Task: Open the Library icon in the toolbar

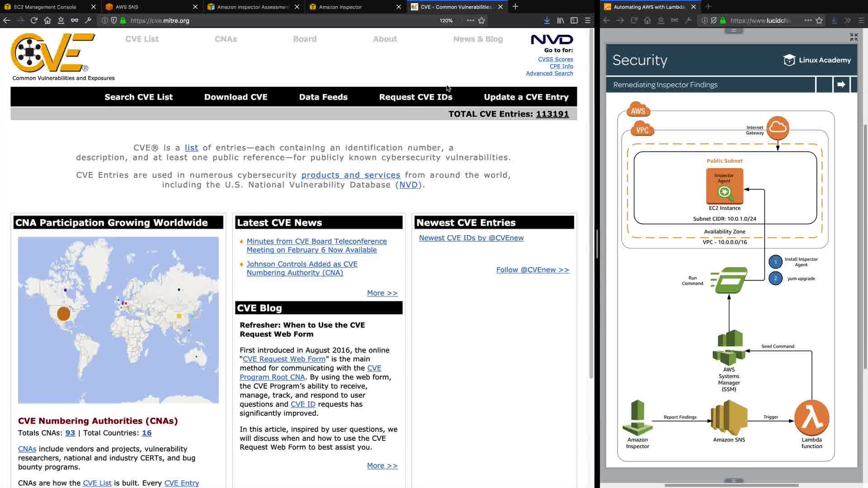Action: point(561,20)
